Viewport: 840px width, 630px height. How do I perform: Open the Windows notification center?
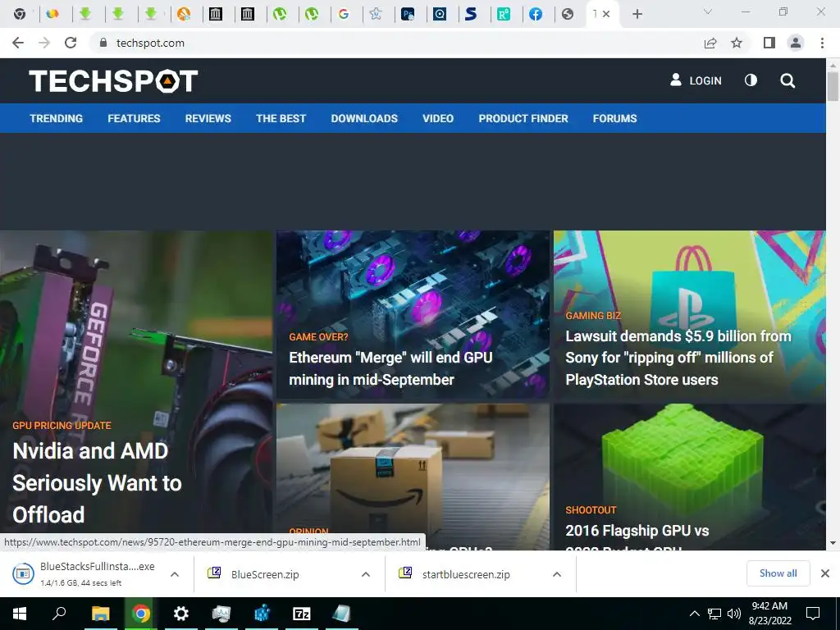(813, 614)
